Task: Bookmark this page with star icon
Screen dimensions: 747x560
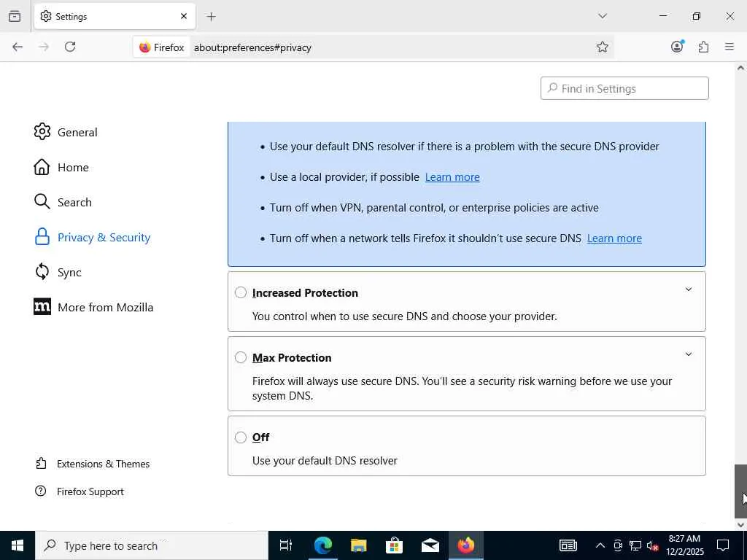Action: pyautogui.click(x=603, y=47)
